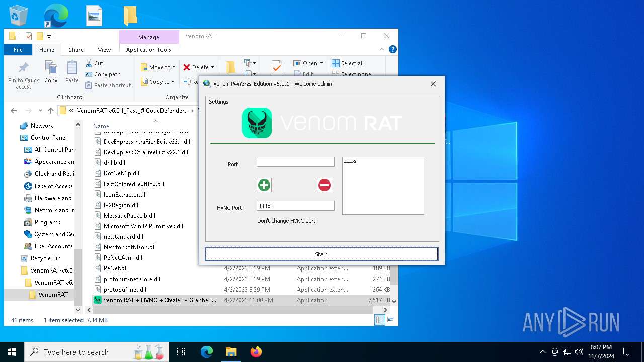Viewport: 644px width, 362px height.
Task: Select the Manage contextual tab
Action: pos(149,37)
